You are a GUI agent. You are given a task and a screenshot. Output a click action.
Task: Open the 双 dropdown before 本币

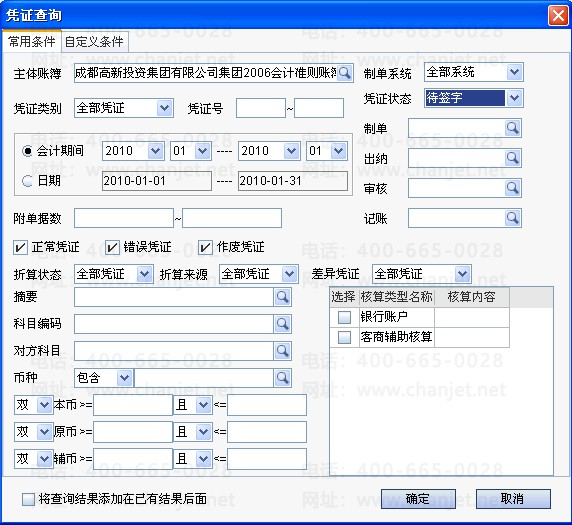(44, 405)
